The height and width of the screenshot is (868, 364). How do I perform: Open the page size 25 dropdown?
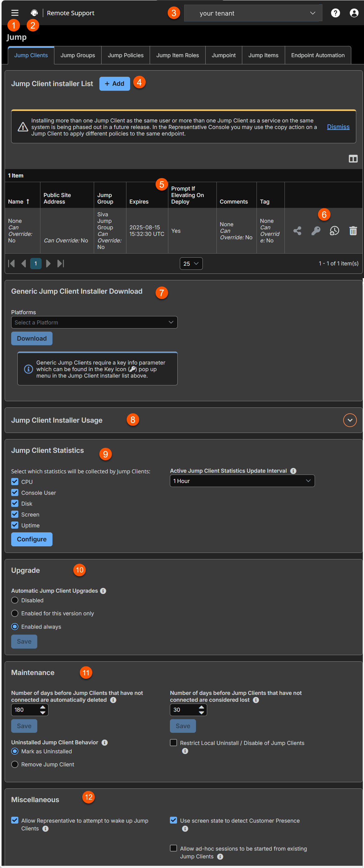tap(191, 264)
